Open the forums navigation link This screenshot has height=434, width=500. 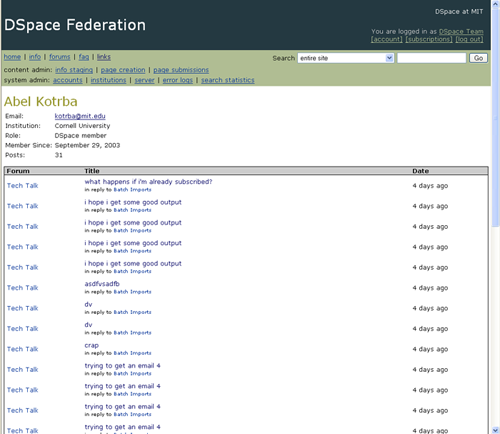click(60, 57)
